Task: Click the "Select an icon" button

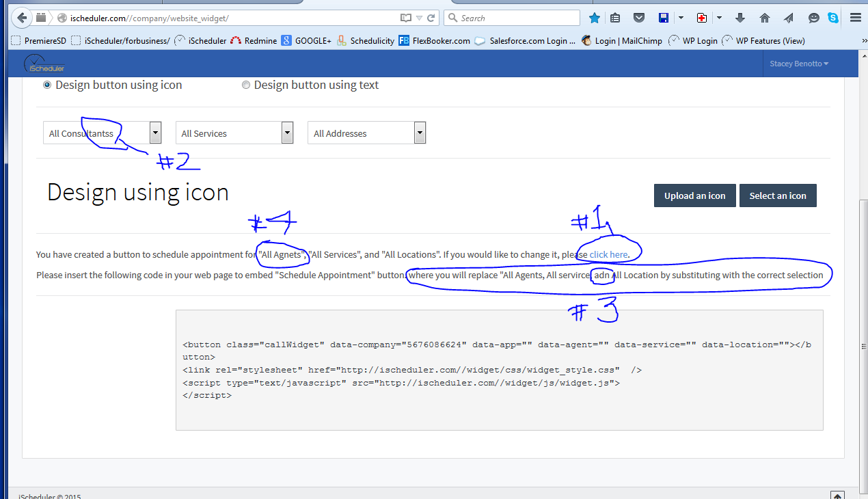Action: pyautogui.click(x=778, y=195)
